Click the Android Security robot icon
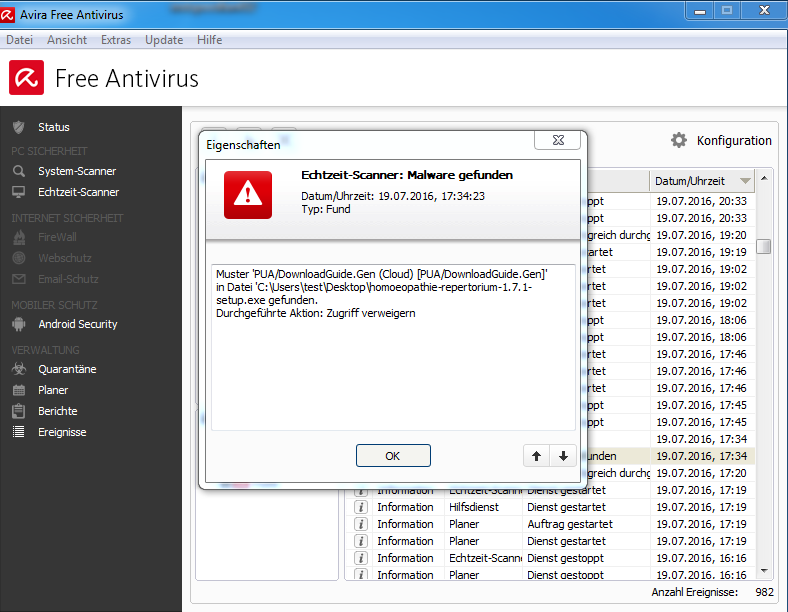788x612 pixels. (19, 324)
